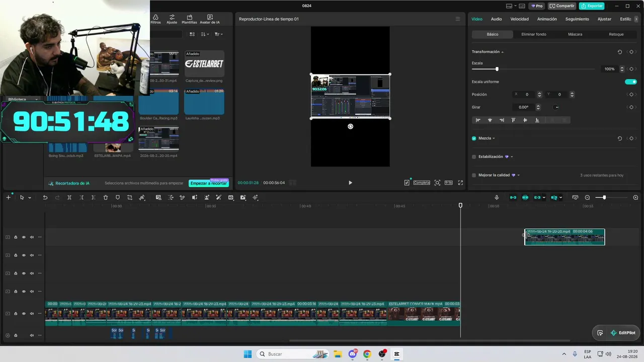
Task: Lock the top video track
Action: tap(16, 237)
